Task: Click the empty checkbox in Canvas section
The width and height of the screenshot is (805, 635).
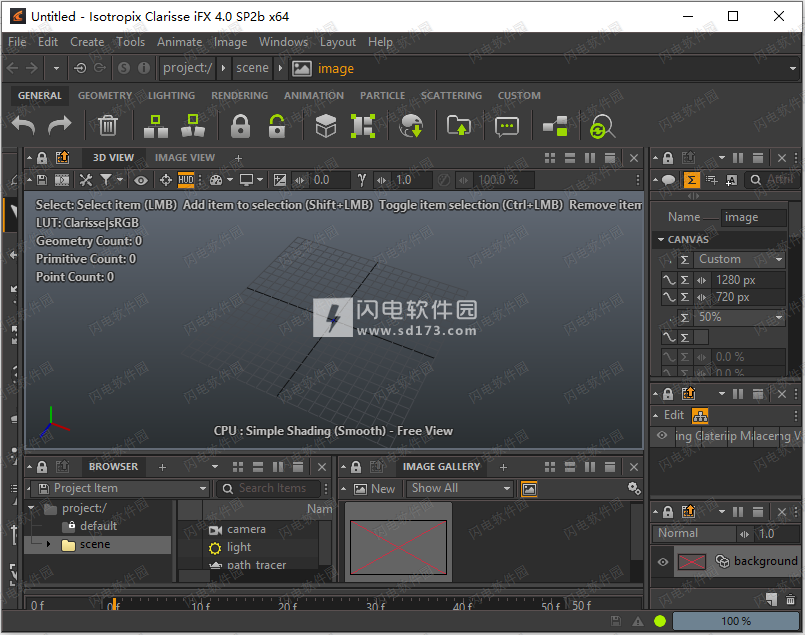Action: point(701,337)
